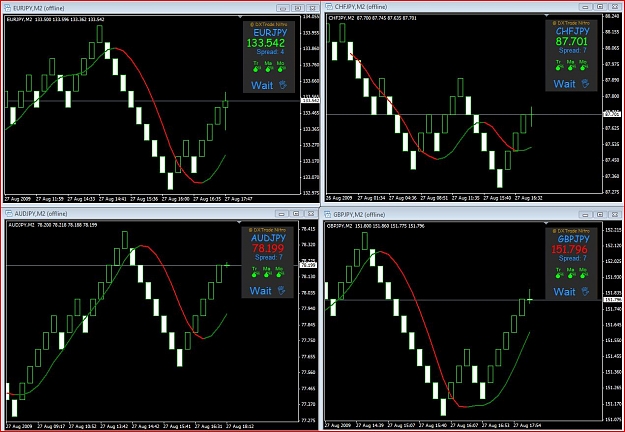Viewport: 625px width, 432px height.
Task: Click the Tr green indicator in GBPJPY panel
Action: pos(559,273)
